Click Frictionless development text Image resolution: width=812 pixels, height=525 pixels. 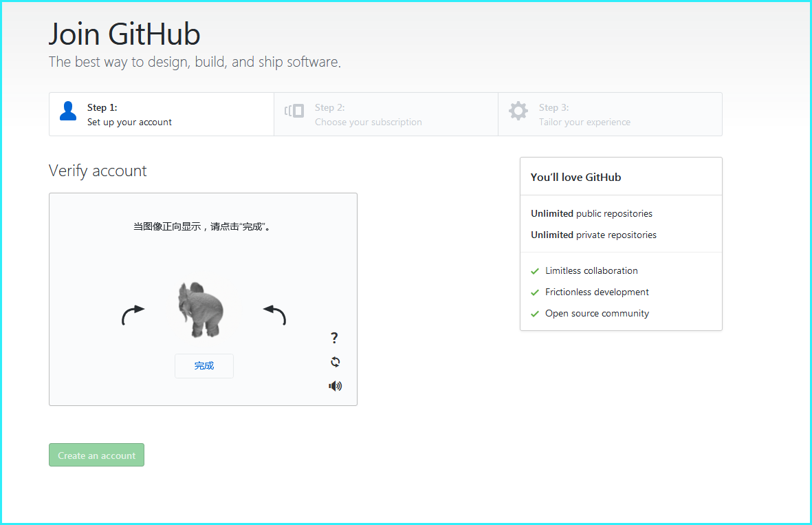coord(597,292)
